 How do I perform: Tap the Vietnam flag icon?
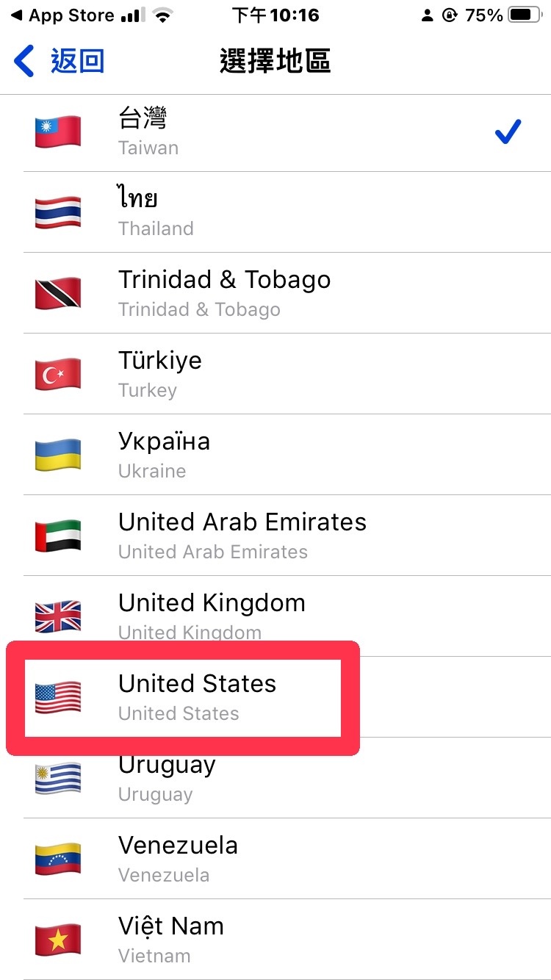click(x=58, y=940)
